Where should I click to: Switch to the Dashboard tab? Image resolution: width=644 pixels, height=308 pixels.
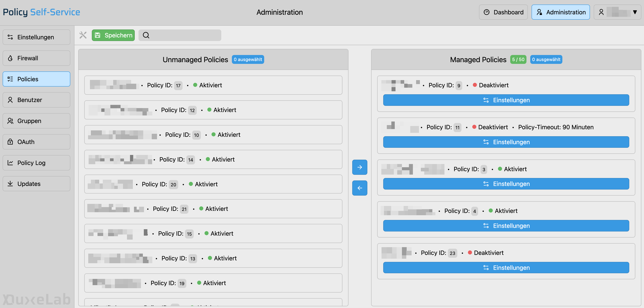click(x=503, y=12)
